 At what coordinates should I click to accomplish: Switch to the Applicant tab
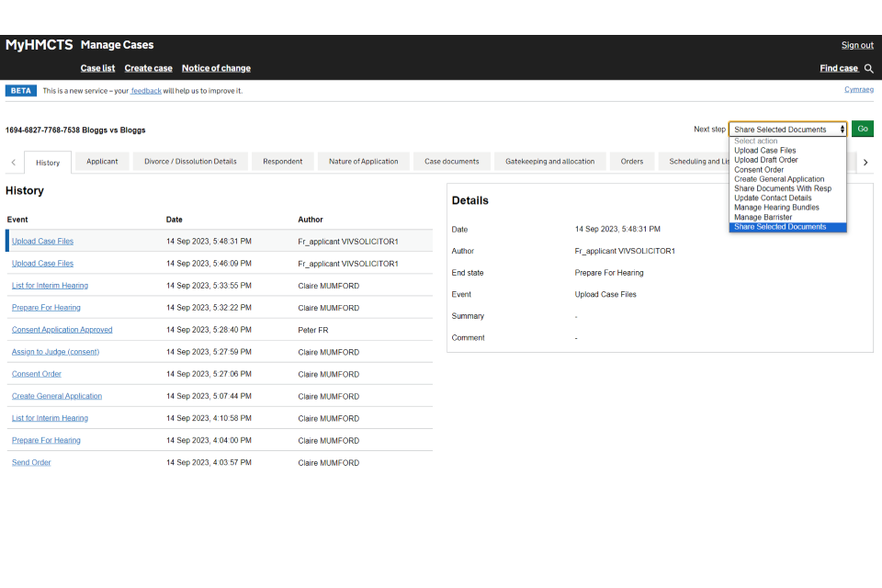pyautogui.click(x=102, y=162)
